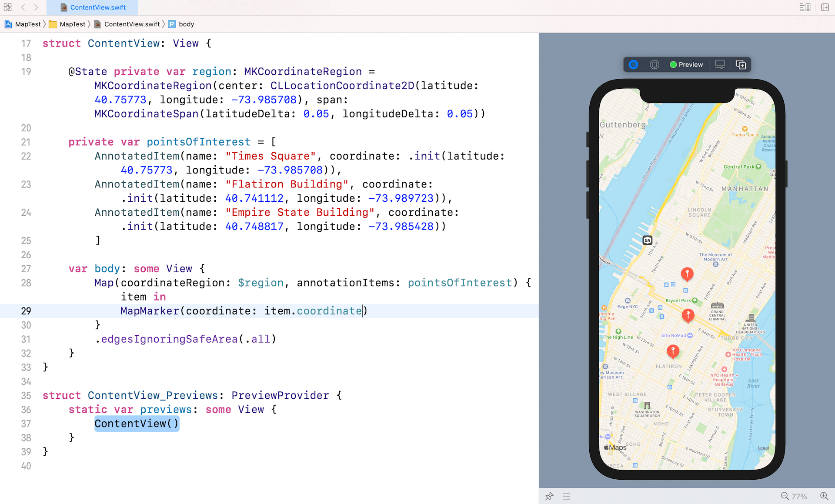This screenshot has width=835, height=504.
Task: Toggle editor options lines icon
Action: point(805,7)
